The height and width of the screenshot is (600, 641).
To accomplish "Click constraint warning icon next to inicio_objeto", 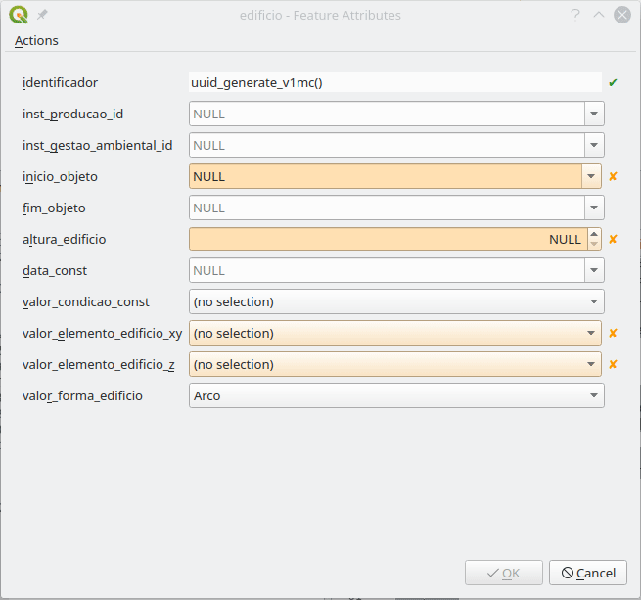I will (613, 177).
